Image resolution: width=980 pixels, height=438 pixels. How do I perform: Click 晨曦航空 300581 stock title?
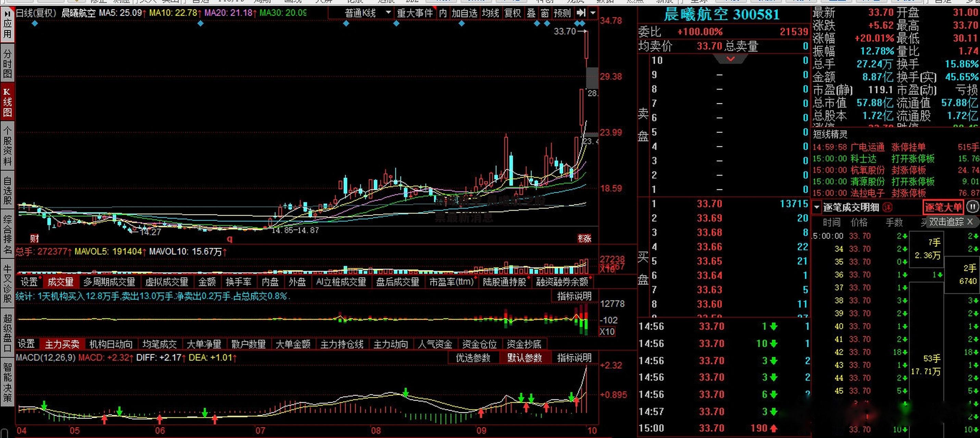(721, 14)
